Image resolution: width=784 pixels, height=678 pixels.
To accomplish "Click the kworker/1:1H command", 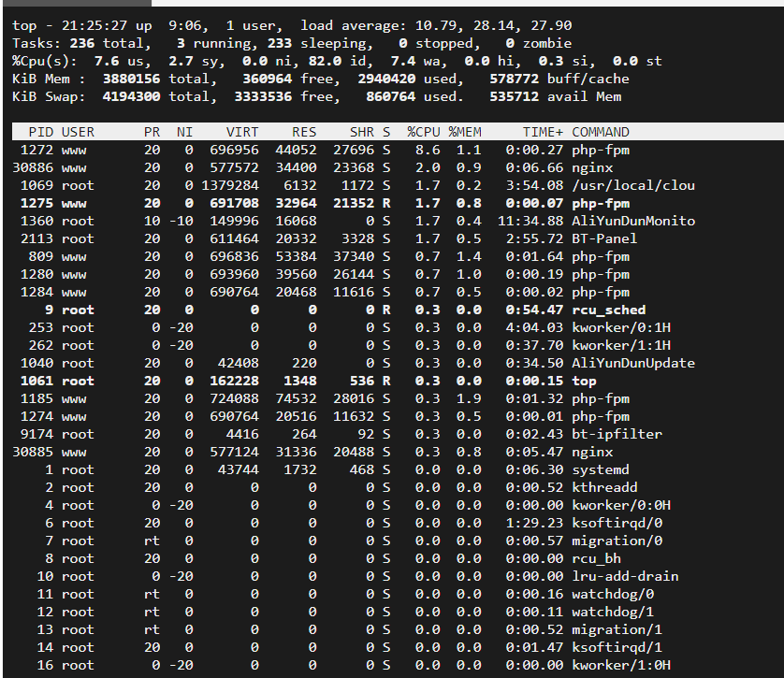I will (621, 345).
